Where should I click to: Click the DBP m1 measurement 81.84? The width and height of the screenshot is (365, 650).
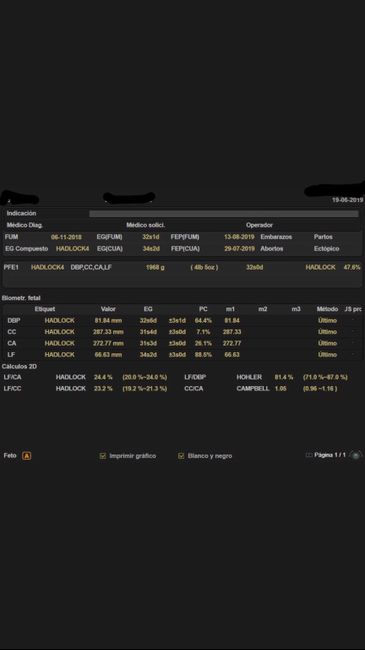click(x=232, y=320)
